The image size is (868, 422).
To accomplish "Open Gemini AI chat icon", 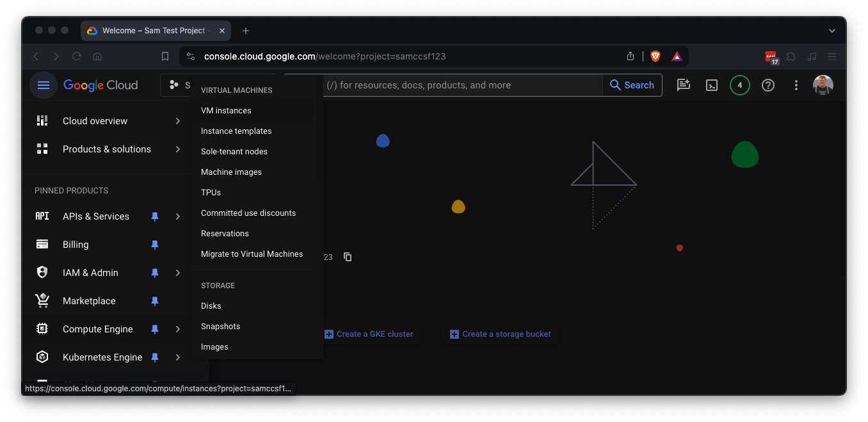I will pos(684,85).
